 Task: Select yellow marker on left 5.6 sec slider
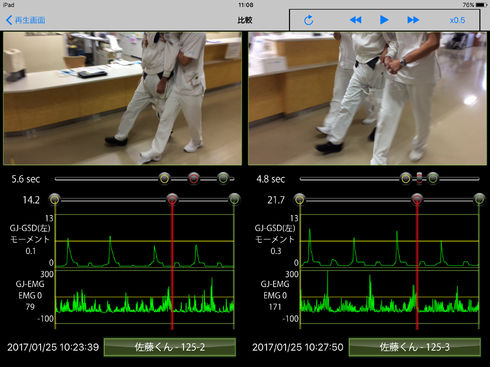pyautogui.click(x=164, y=179)
